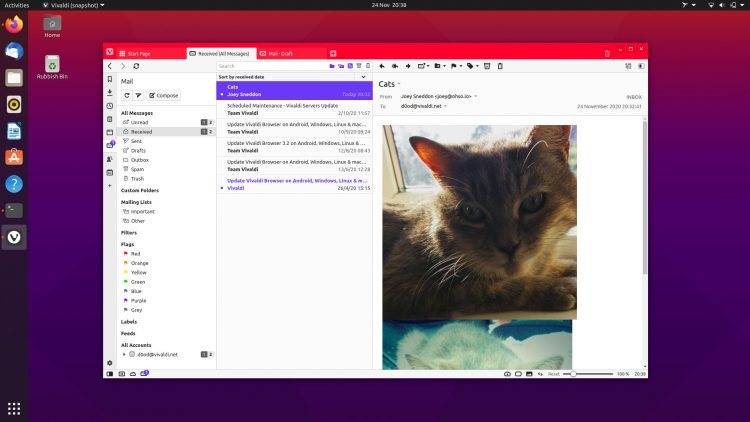Switch to the Start Page tab
Screen dimensions: 750x422
pyautogui.click(x=151, y=54)
